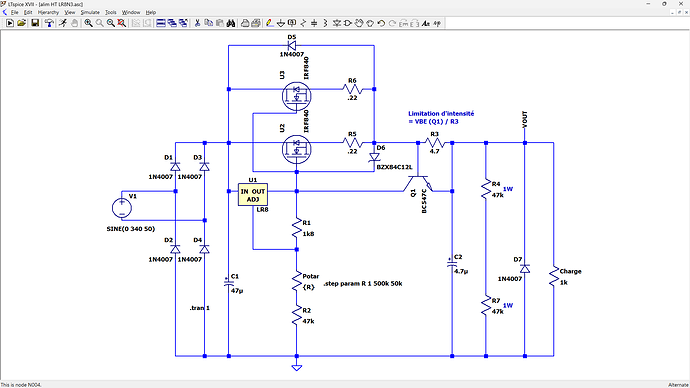Viewport: 690px width, 388px height.
Task: Select the Draw Wire pencil tool
Action: [x=270, y=23]
